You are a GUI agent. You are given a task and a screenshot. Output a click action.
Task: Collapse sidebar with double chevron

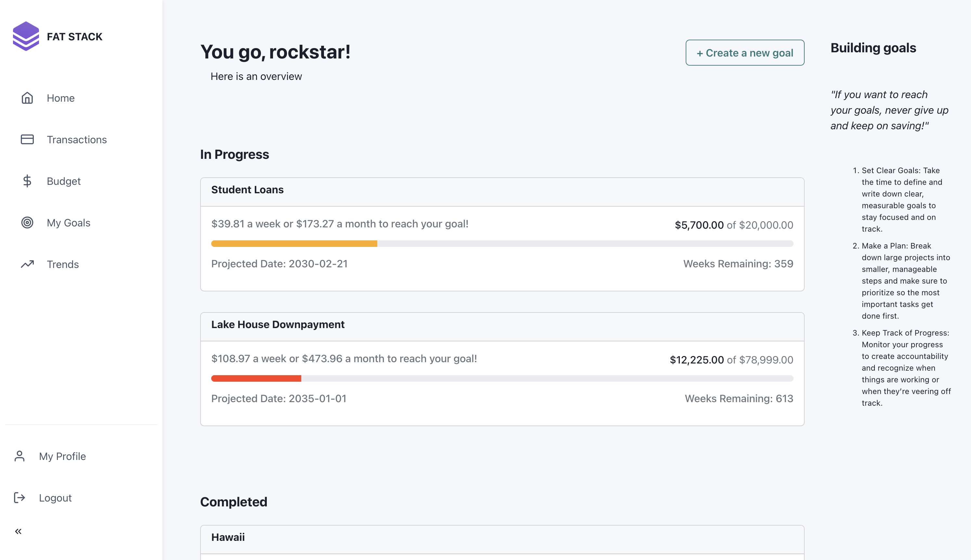point(18,531)
